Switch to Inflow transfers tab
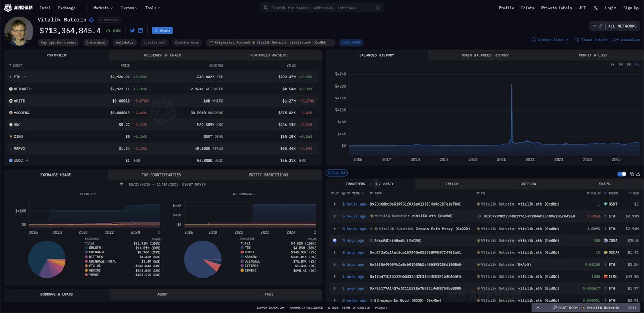Viewport: 644px width, 313px height. (452, 184)
